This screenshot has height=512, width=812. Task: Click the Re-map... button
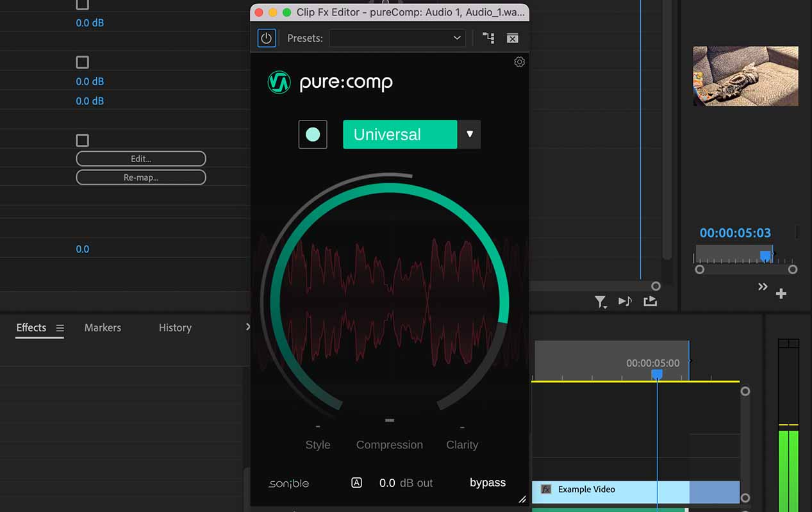(x=141, y=177)
